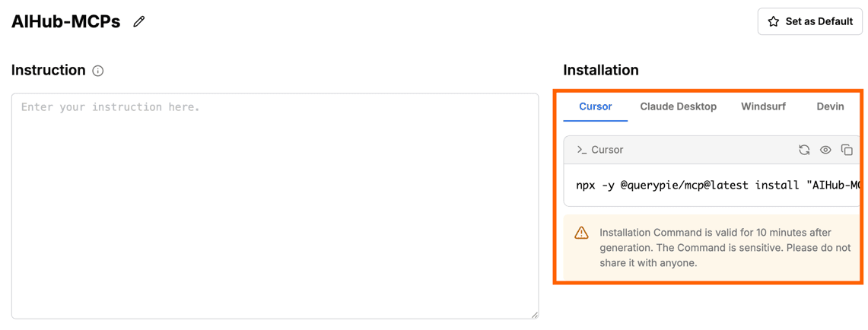This screenshot has width=868, height=330.
Task: Click the resize handle of the instruction box
Action: click(535, 315)
